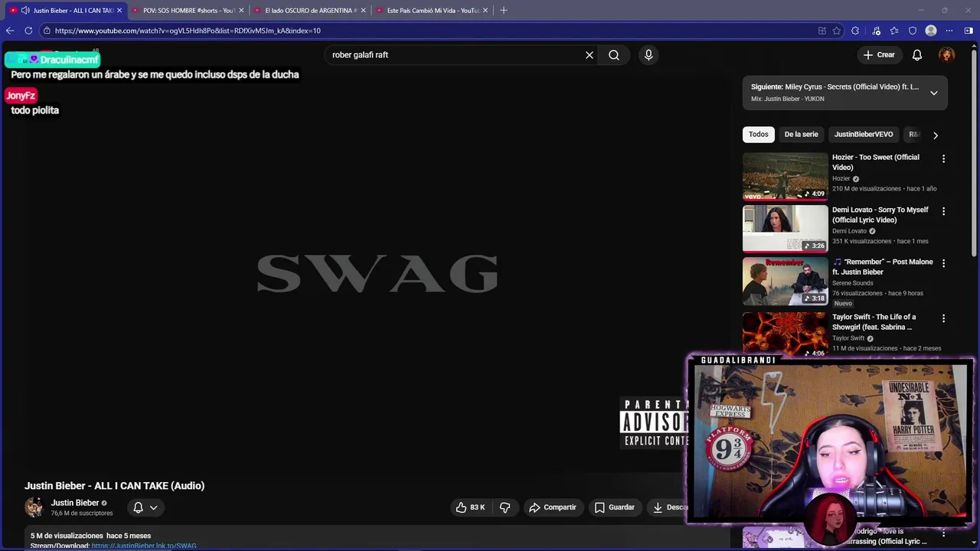Open the favorites list icon in toolbar
This screenshot has height=551, width=980.
(x=894, y=31)
